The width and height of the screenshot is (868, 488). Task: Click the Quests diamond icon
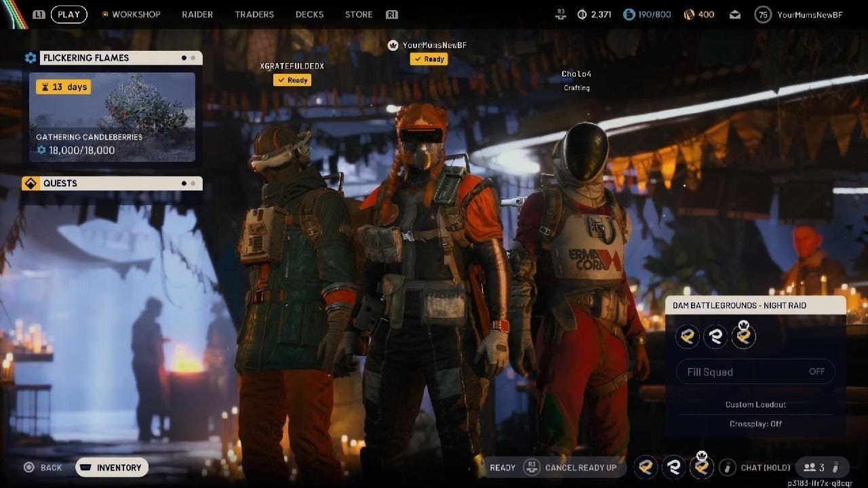31,184
